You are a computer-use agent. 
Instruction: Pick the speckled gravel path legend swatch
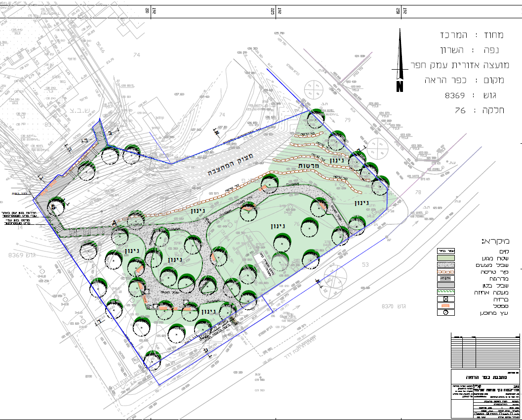446,264
